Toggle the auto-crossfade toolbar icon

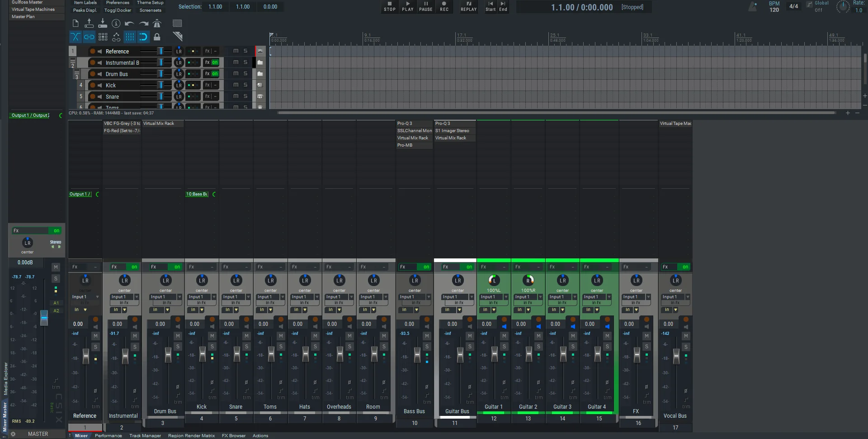[75, 37]
